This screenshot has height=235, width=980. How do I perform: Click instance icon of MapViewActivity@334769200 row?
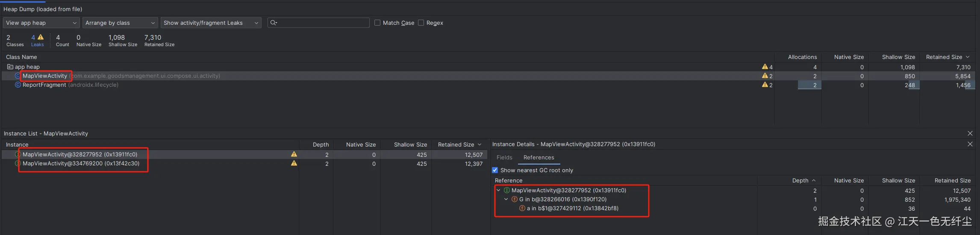tap(18, 163)
